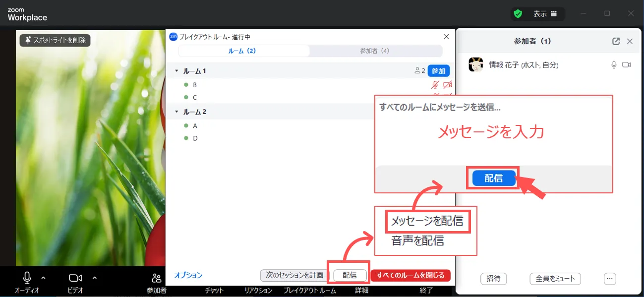Viewport: 644px width, 297px height.
Task: Click participant B's muted microphone icon
Action: 435,85
